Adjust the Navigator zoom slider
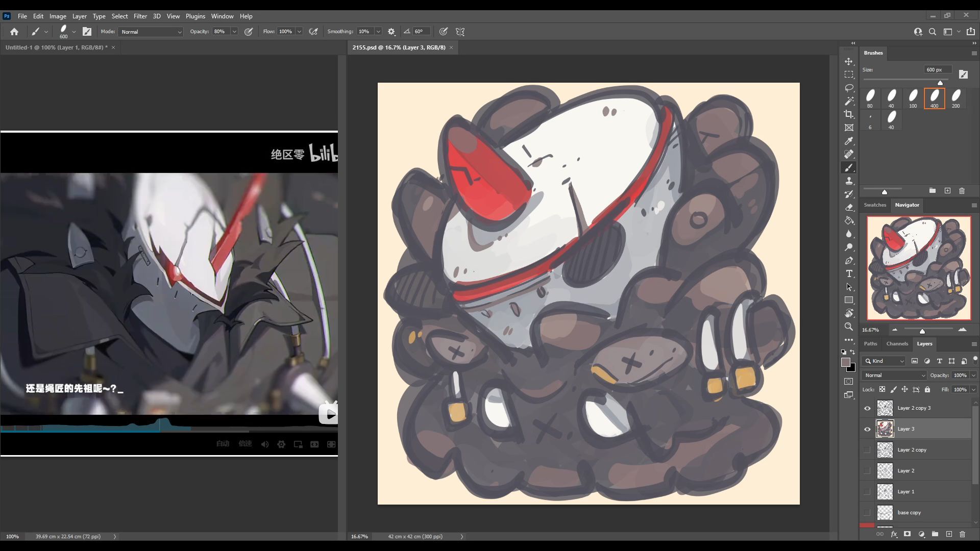This screenshot has width=980, height=551. tap(922, 331)
